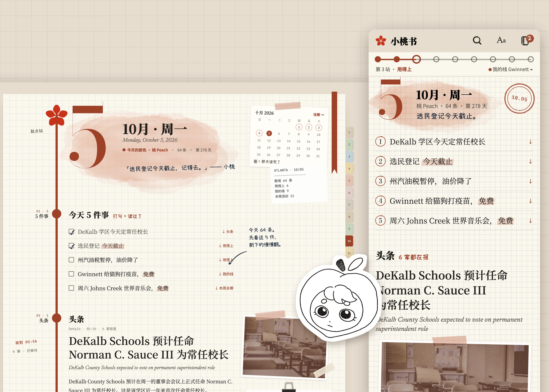Select the fourth stop circle on progress line

pyautogui.click(x=436, y=59)
